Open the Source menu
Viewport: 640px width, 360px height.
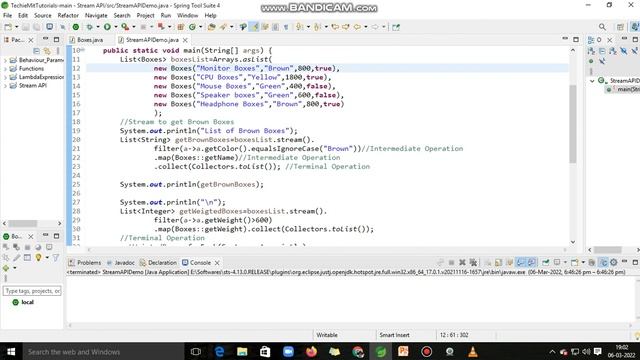(43, 16)
